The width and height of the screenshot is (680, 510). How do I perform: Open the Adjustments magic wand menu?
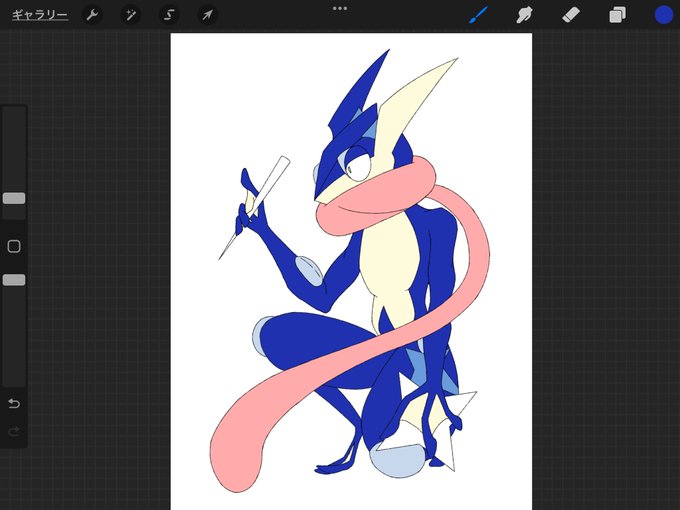tap(131, 15)
